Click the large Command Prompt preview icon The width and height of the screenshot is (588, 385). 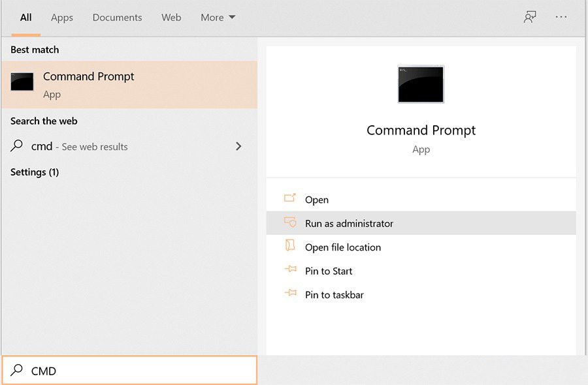(x=421, y=84)
